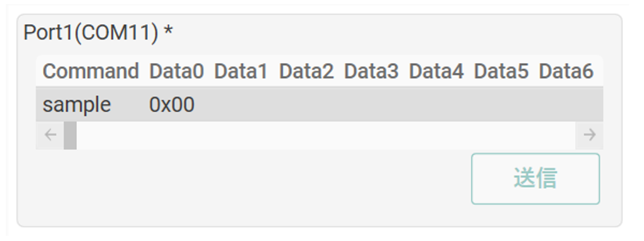Click the Data4 column header
Screen dimensions: 644x241
(x=436, y=72)
